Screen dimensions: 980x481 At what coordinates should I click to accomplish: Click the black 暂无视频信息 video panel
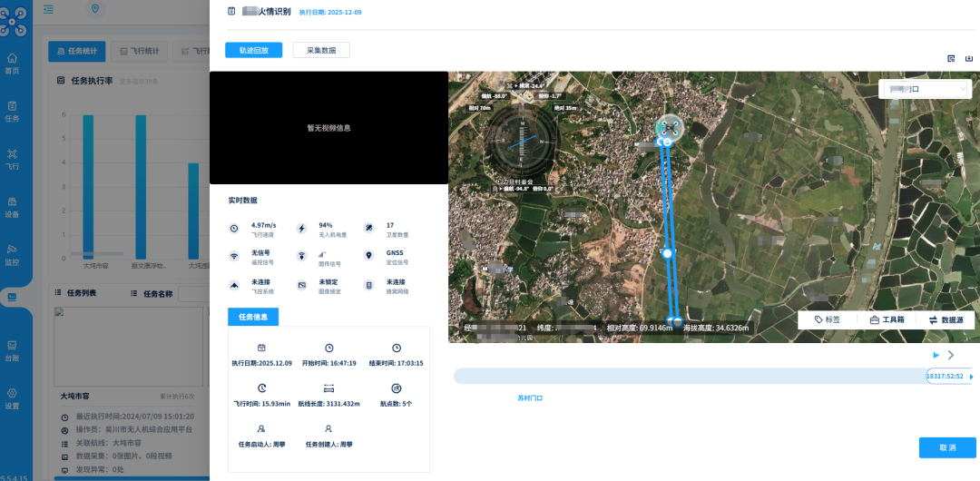(328, 128)
